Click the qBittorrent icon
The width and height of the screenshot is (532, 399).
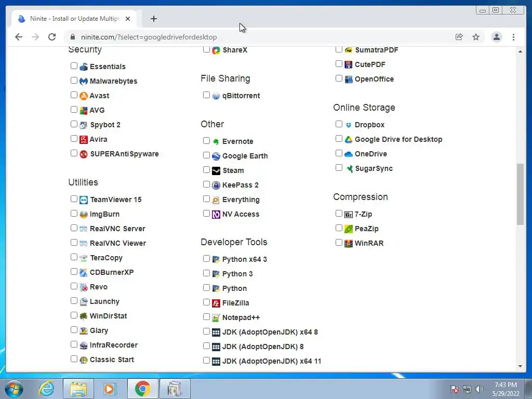216,96
